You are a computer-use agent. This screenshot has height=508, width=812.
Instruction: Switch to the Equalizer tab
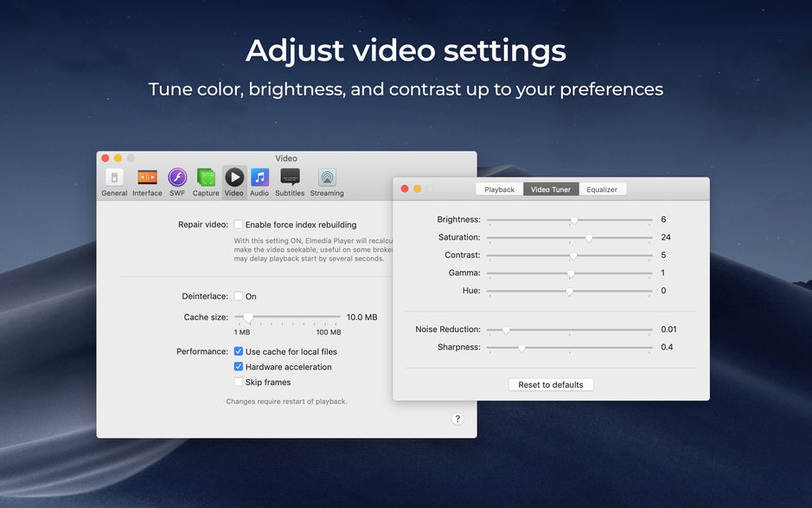(x=603, y=188)
